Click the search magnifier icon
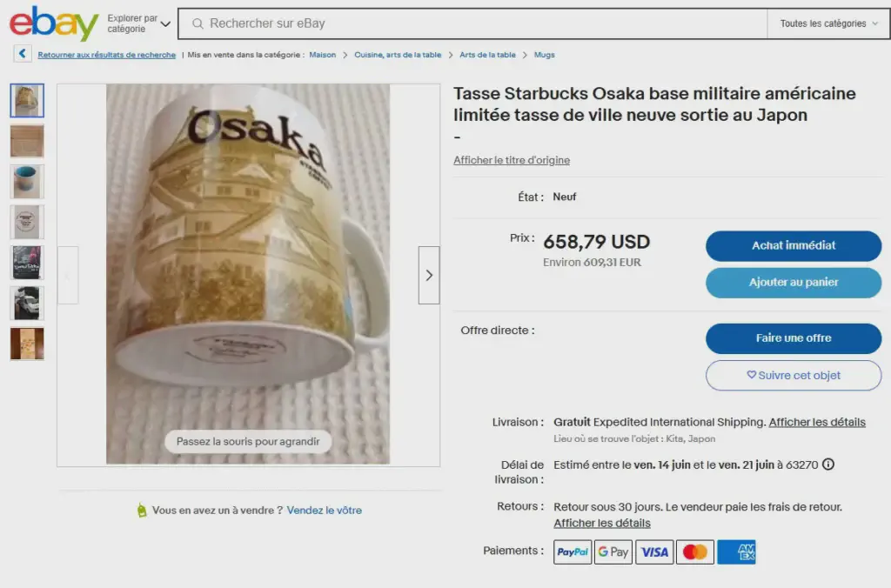Image resolution: width=891 pixels, height=588 pixels. [x=198, y=23]
